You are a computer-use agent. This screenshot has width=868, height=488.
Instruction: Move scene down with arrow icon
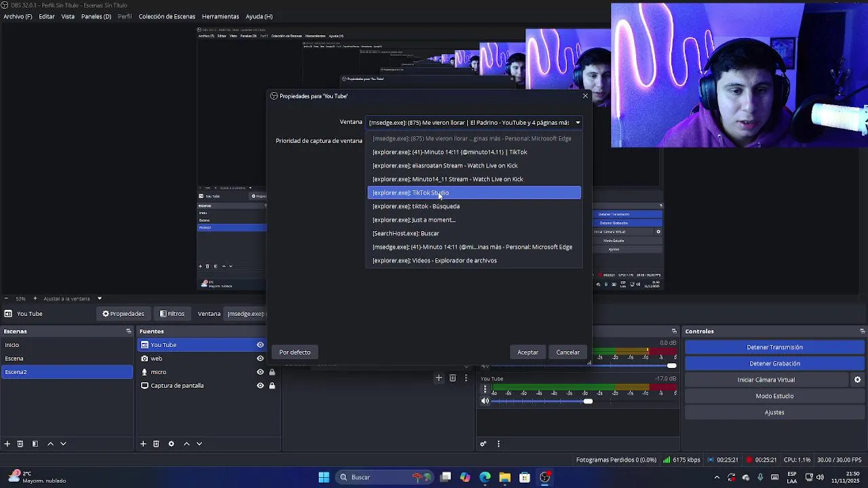pyautogui.click(x=63, y=444)
